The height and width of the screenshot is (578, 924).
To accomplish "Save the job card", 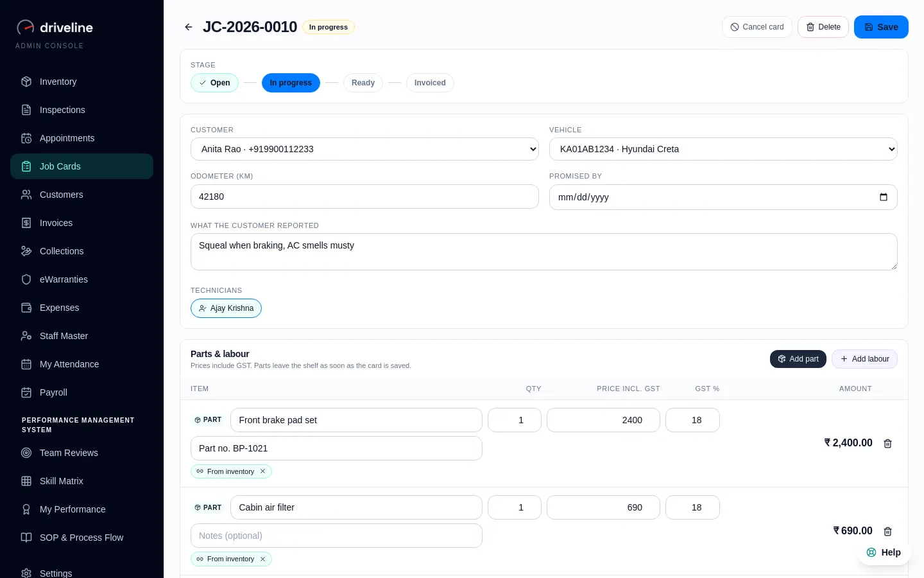I will [881, 27].
